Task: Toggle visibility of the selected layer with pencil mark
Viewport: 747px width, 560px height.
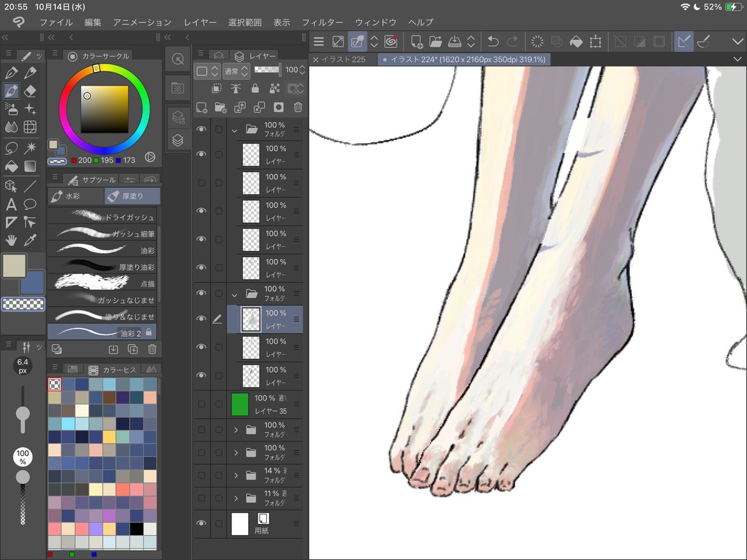Action: tap(201, 319)
